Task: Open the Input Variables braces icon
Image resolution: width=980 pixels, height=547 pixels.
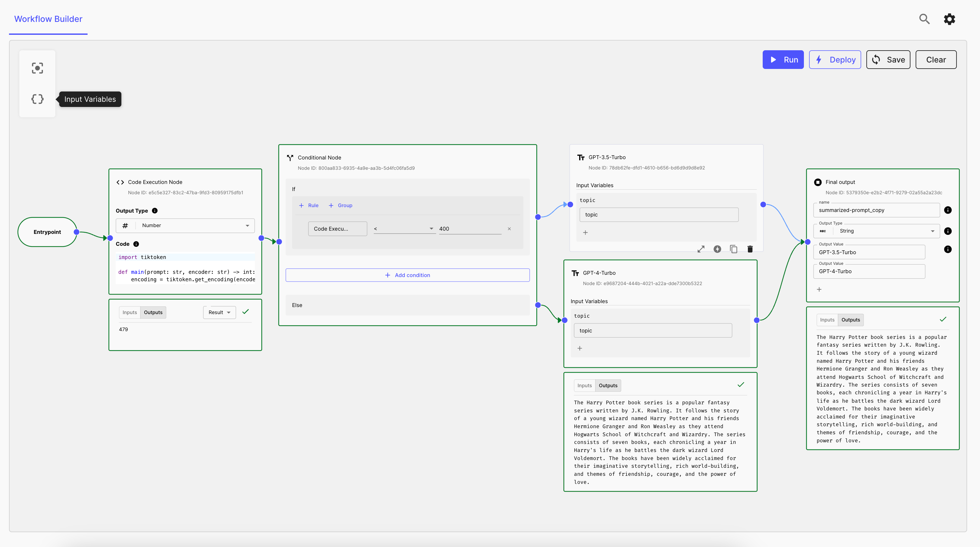Action: tap(37, 99)
